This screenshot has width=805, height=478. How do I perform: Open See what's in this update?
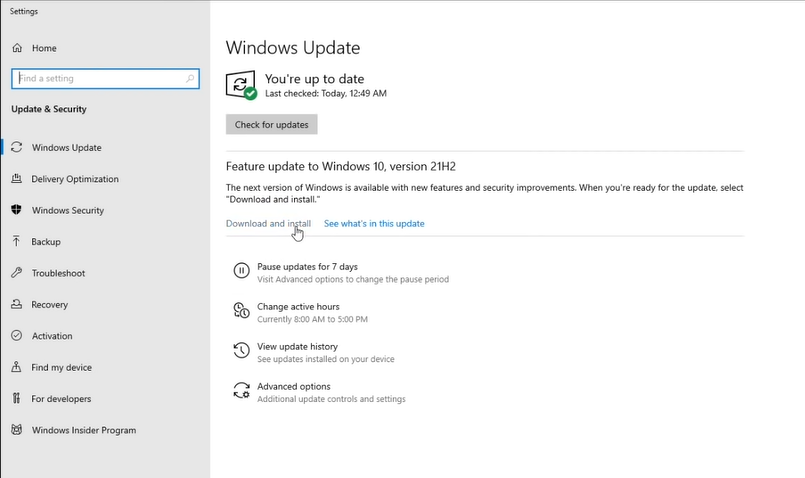[x=374, y=224]
